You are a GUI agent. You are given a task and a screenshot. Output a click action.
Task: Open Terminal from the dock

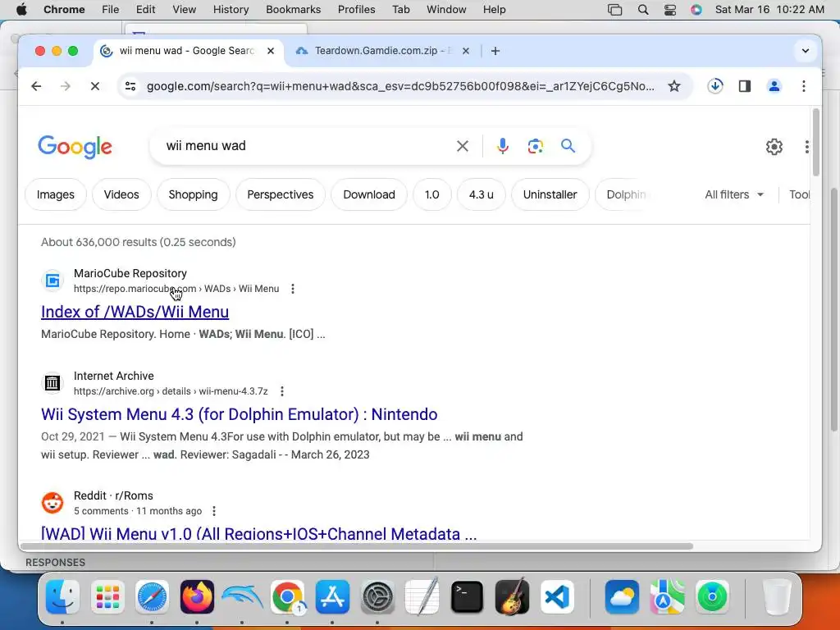click(467, 597)
